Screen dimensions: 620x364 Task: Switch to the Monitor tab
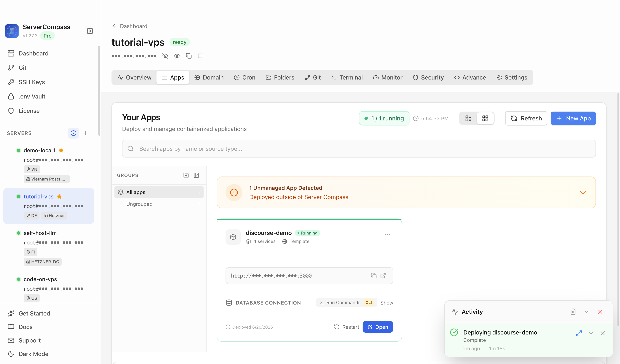388,77
